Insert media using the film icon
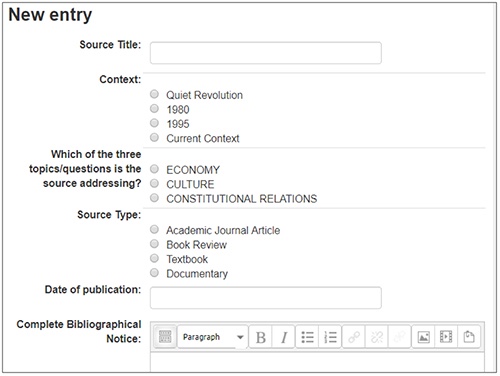This screenshot has width=500, height=376. click(x=446, y=337)
